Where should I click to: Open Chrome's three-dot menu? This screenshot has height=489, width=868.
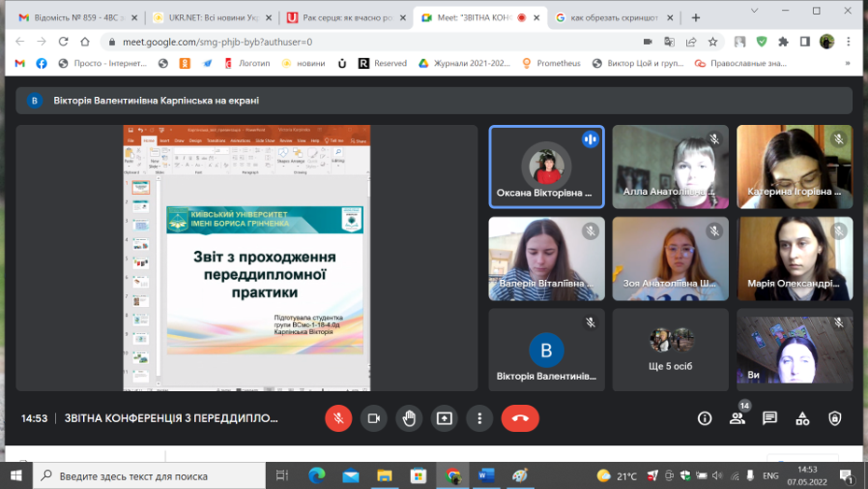[848, 41]
